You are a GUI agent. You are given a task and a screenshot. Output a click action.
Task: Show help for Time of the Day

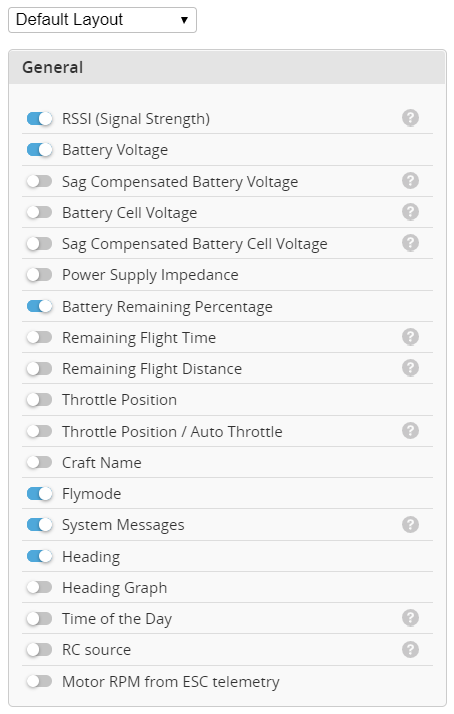point(410,618)
